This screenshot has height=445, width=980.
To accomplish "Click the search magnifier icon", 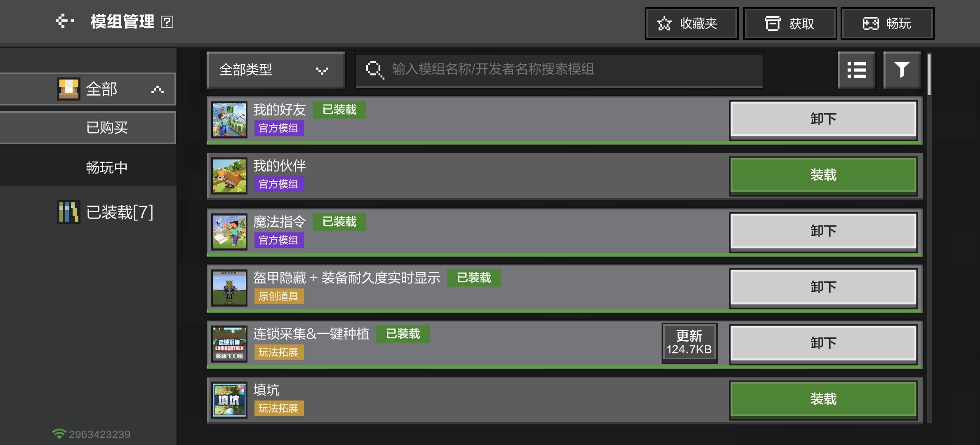I will pyautogui.click(x=375, y=70).
